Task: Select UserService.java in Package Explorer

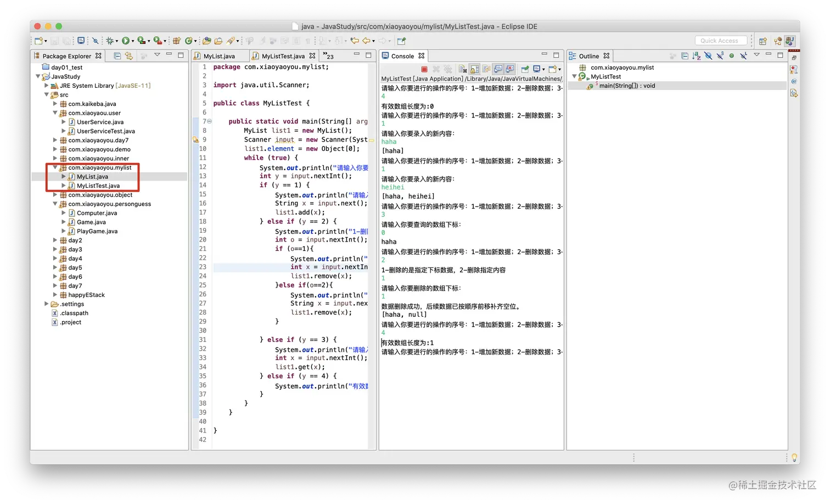Action: (100, 122)
